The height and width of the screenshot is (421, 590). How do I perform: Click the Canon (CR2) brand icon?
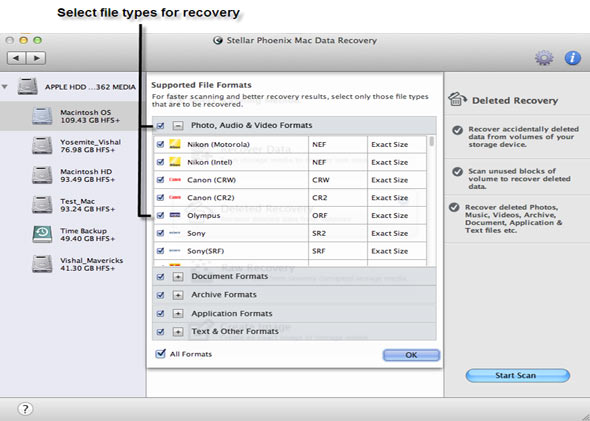(x=175, y=197)
